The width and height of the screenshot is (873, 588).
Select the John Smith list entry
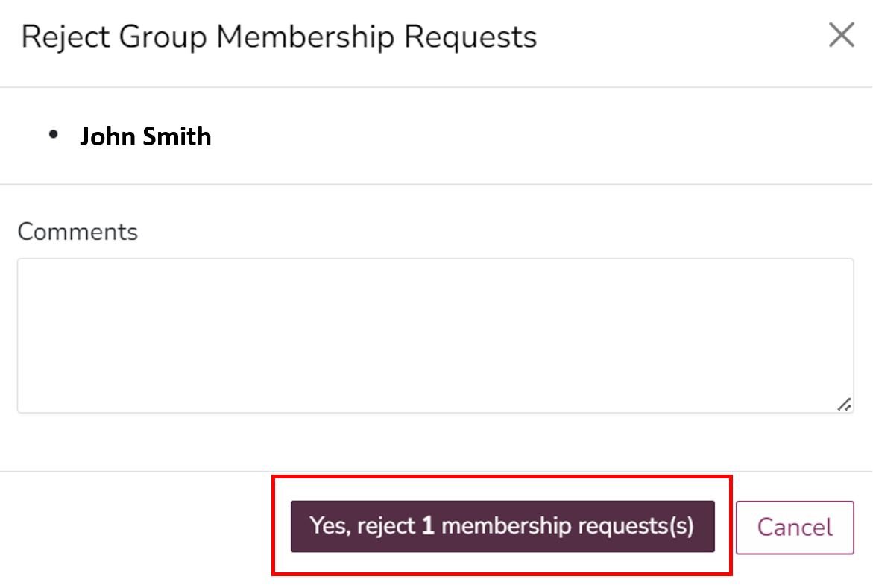[146, 136]
